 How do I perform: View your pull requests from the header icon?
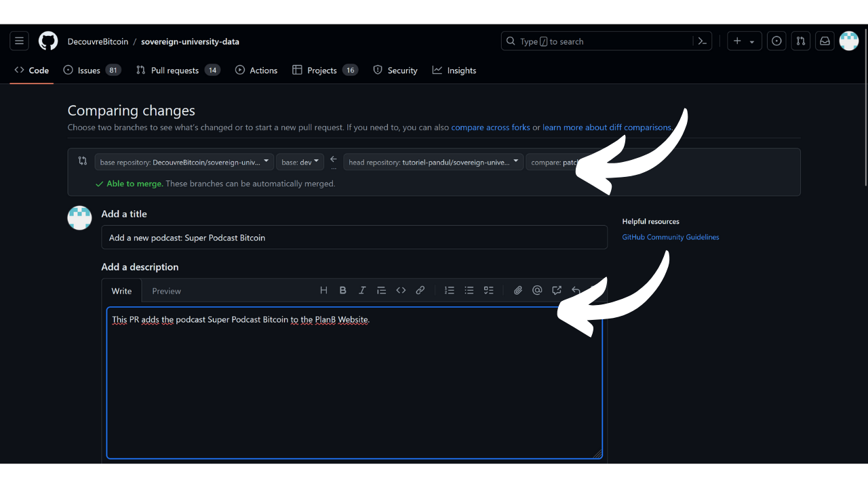click(801, 41)
